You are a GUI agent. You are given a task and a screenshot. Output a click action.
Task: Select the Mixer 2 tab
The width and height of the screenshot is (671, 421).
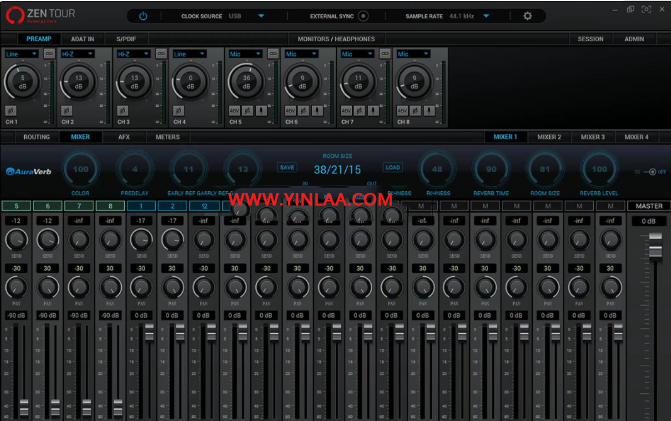pos(549,137)
